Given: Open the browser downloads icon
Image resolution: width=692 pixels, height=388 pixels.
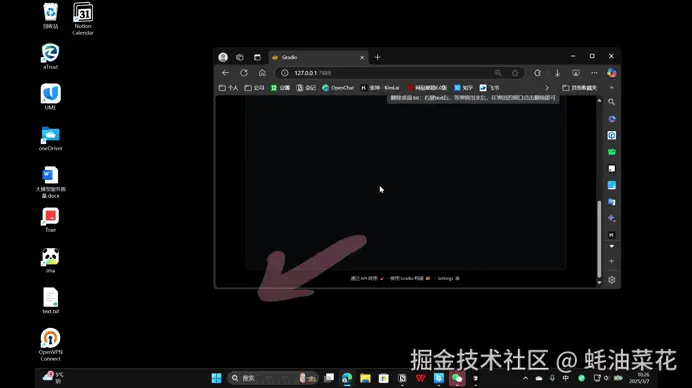Looking at the screenshot, I should (557, 73).
